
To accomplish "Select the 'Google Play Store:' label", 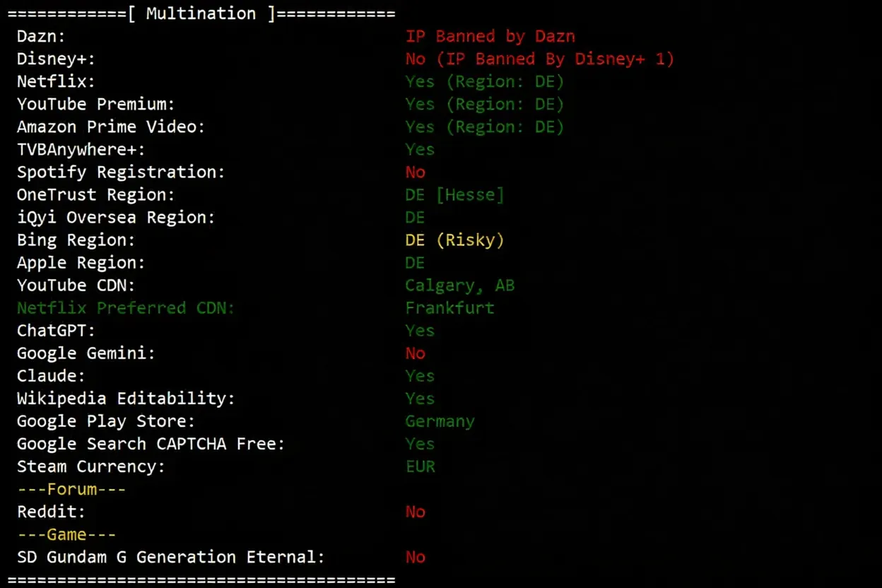I will (x=106, y=421).
